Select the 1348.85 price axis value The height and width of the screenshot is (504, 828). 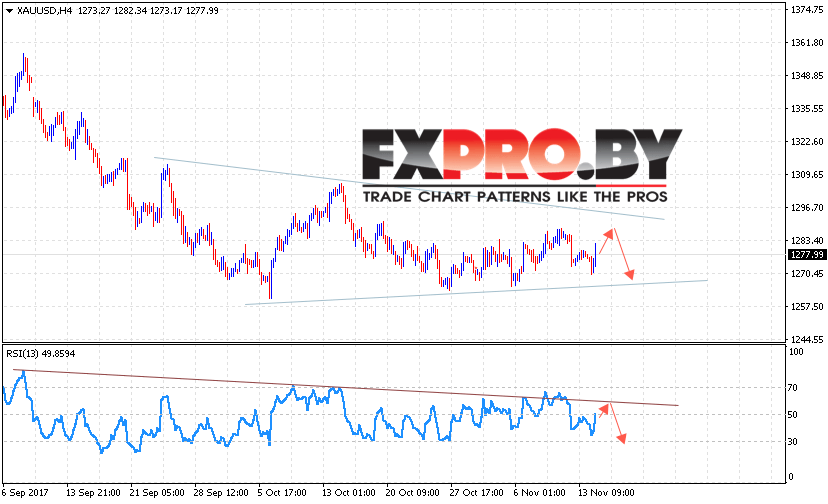(807, 76)
